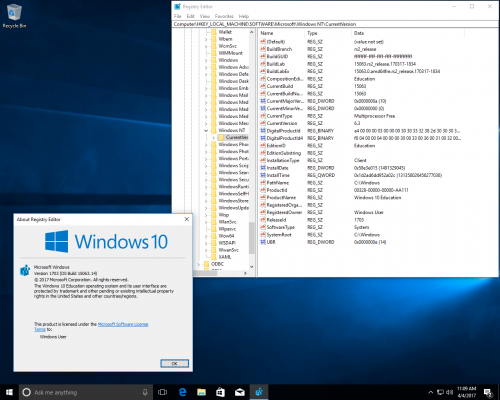500x400 pixels.
Task: Sort values by the Name column header
Action: (x=281, y=33)
